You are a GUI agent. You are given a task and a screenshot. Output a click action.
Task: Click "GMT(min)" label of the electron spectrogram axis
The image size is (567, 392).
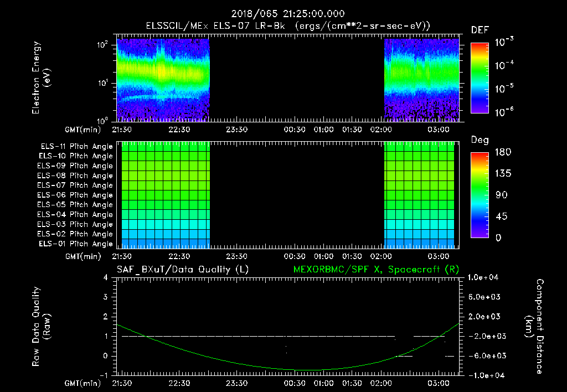pyautogui.click(x=83, y=130)
